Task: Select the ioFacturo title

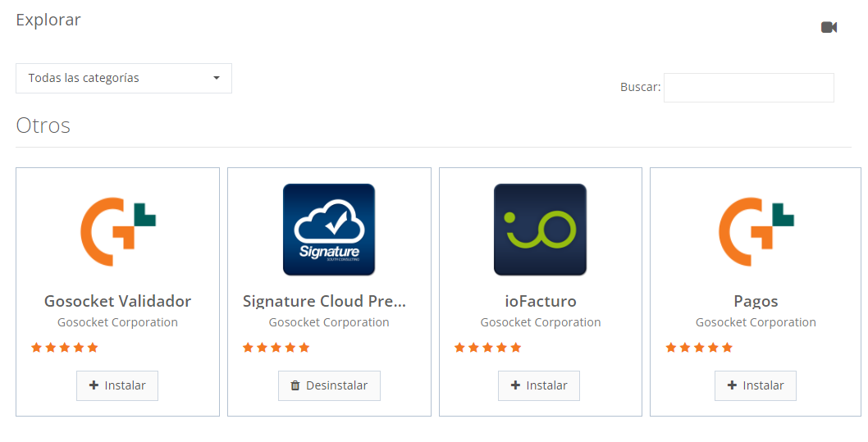Action: [541, 301]
